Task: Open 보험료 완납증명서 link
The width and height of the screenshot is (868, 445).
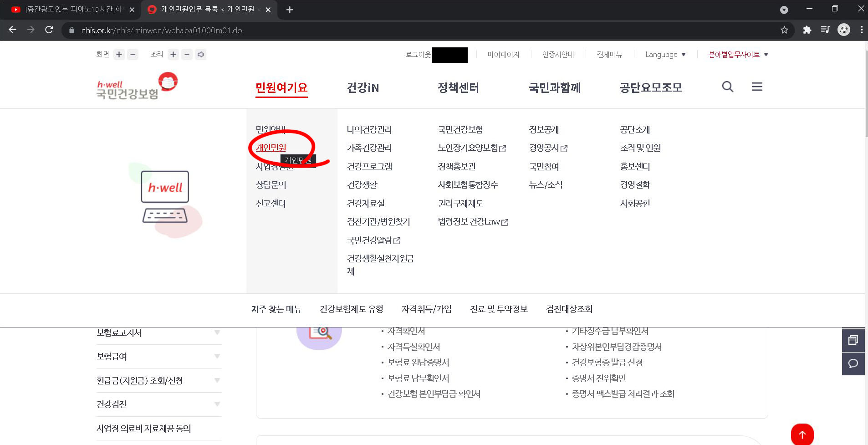Action: click(x=418, y=363)
